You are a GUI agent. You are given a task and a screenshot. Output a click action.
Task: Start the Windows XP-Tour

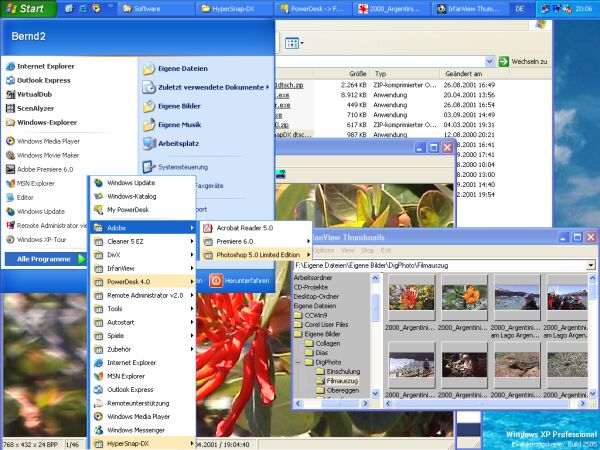tap(36, 240)
